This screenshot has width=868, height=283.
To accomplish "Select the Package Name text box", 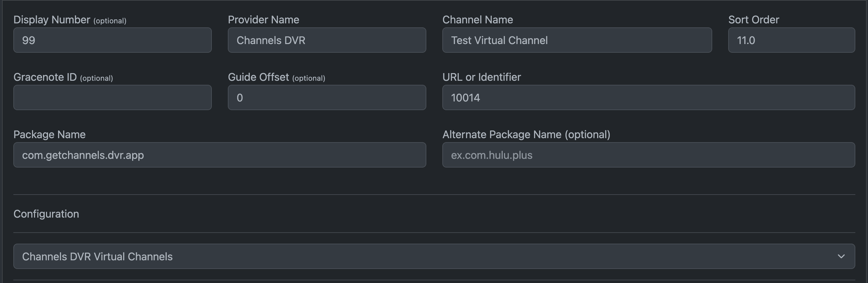I will click(x=220, y=155).
